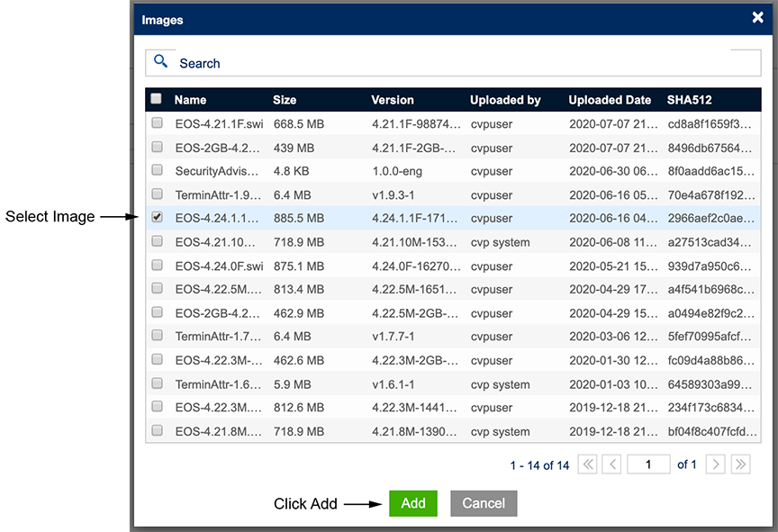Click SHA512 cell 'bf04f8c407fcfd…'

(712, 432)
